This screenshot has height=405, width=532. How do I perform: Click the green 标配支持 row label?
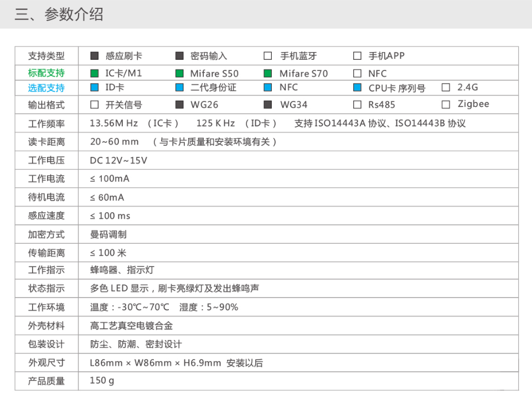point(47,73)
